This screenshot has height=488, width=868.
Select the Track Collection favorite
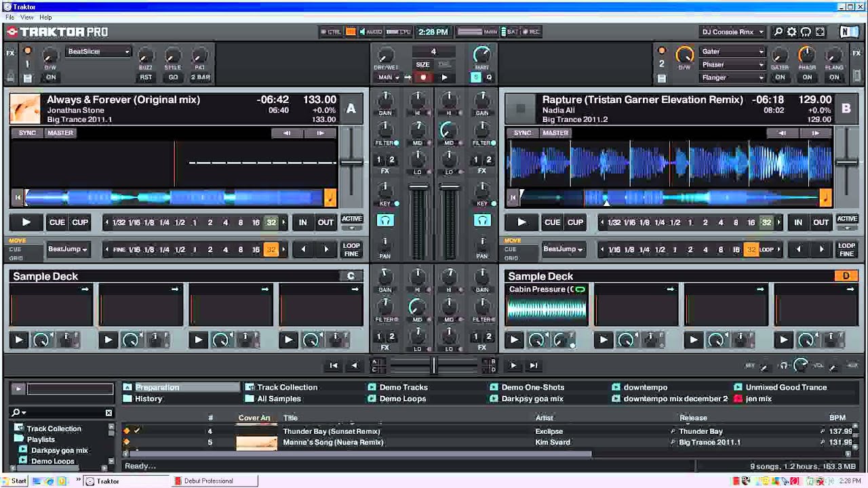[288, 387]
